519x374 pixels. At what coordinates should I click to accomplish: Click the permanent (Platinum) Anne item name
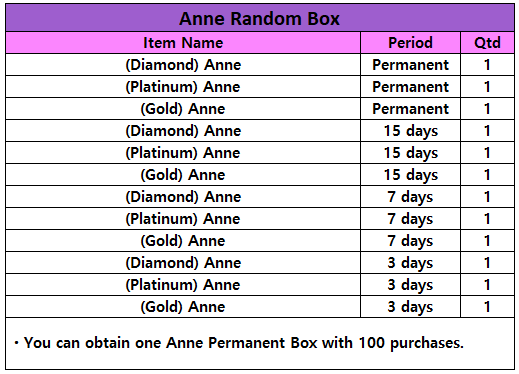(183, 87)
